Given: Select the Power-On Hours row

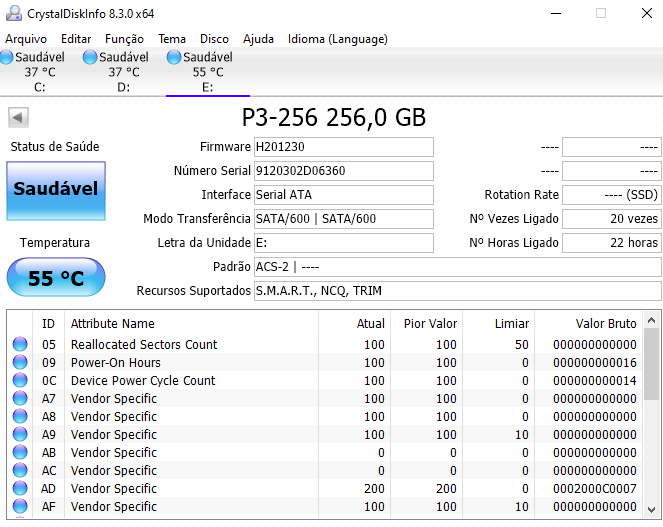Looking at the screenshot, I should (325, 362).
